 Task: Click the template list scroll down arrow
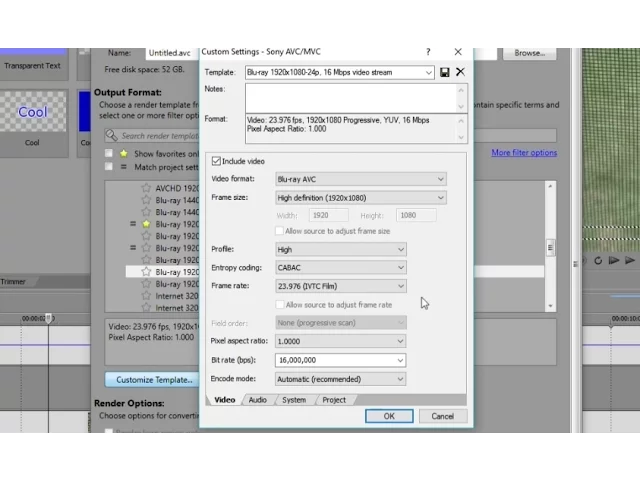pos(550,306)
